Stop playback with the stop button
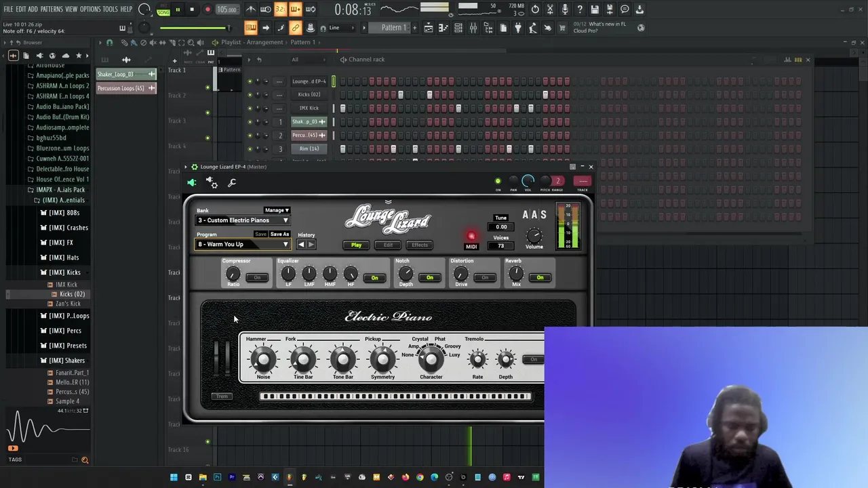 (x=192, y=9)
